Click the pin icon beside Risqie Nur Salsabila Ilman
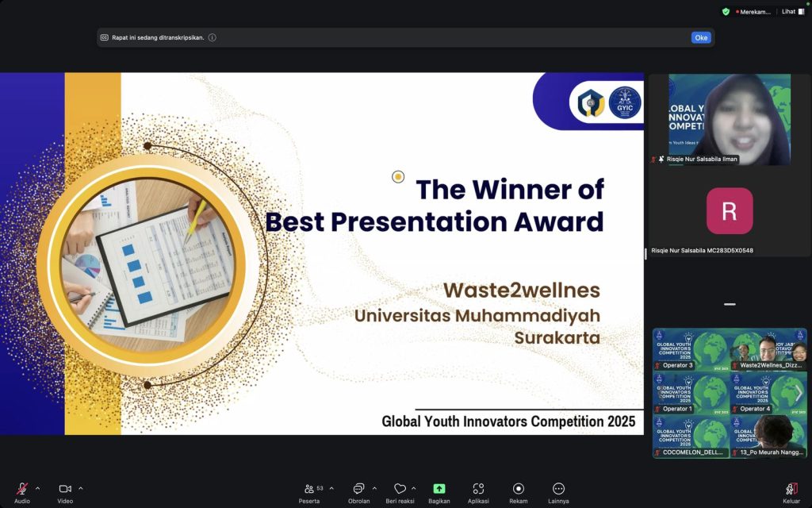Screen dimensions: 812x508 click(x=661, y=159)
